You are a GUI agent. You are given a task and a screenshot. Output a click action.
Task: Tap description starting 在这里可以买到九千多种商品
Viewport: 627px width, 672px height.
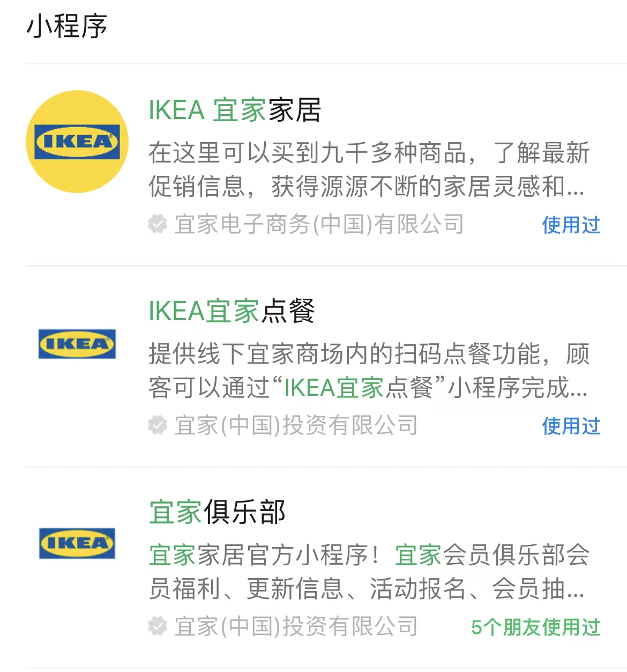tap(369, 169)
